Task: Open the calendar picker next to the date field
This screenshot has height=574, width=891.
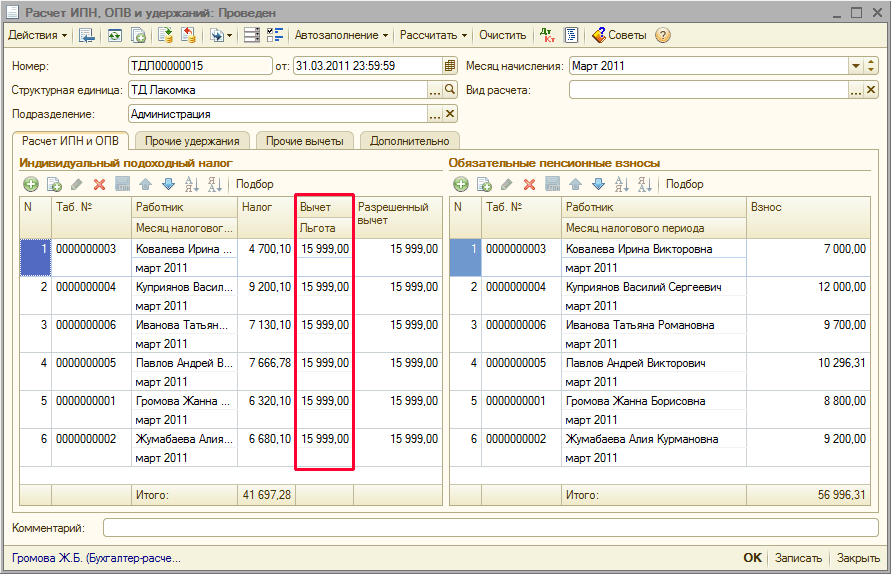Action: click(x=450, y=66)
